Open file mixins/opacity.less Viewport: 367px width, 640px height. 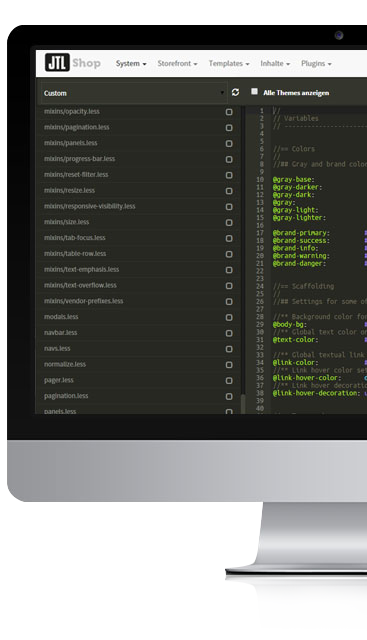(x=72, y=111)
